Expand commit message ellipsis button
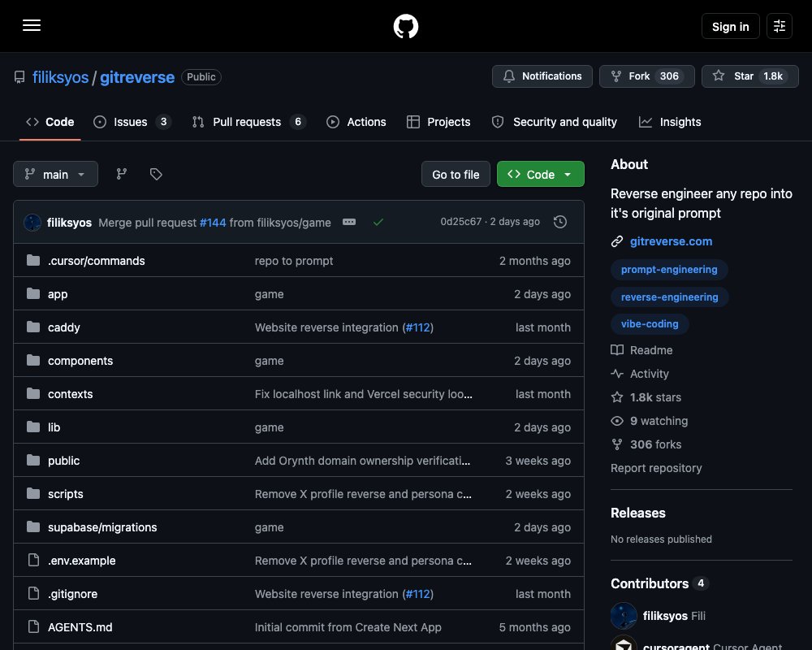The image size is (812, 650). pos(349,222)
